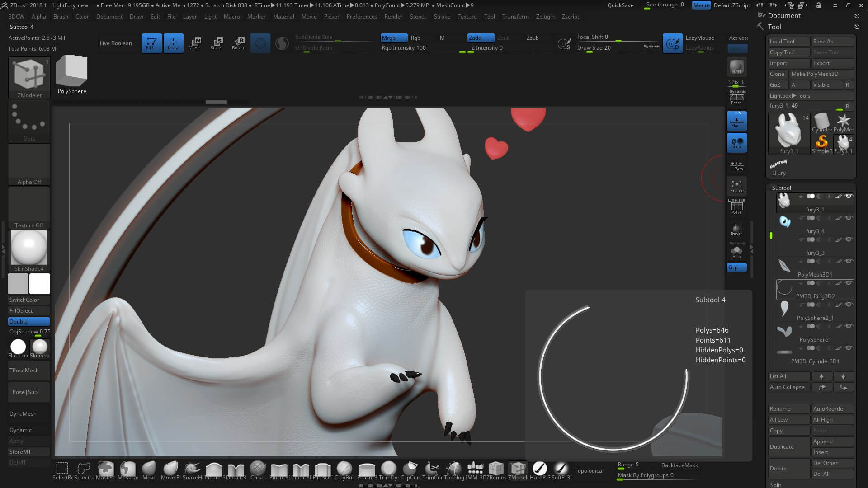Open the Stroke menu

pos(442,17)
